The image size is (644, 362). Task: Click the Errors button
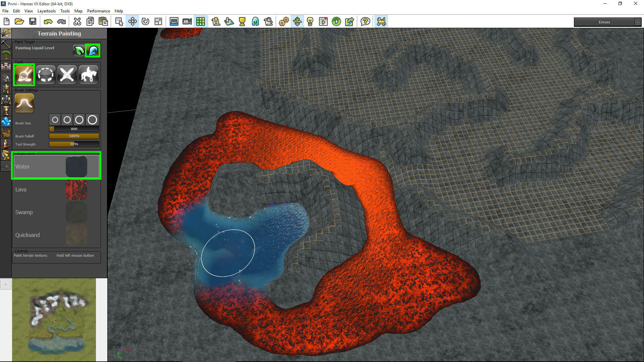point(604,22)
